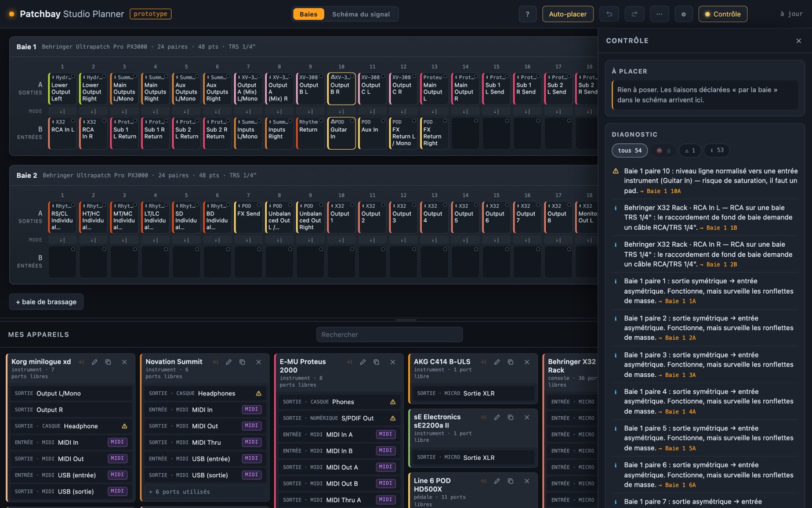Click the place-on-bay arrow icon for E-MU Proteus 2000
This screenshot has height=508, width=812.
click(x=349, y=362)
